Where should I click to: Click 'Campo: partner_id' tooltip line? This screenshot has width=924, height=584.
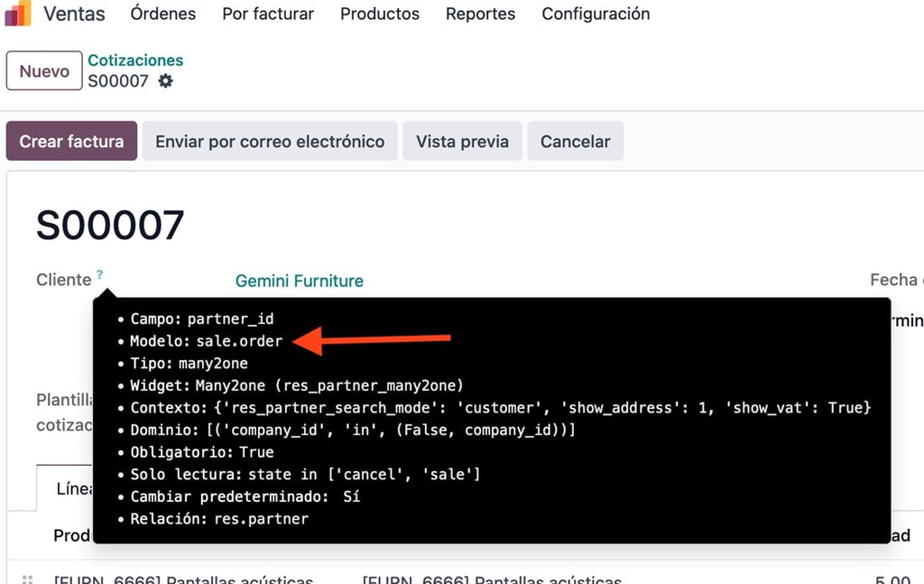pos(202,319)
